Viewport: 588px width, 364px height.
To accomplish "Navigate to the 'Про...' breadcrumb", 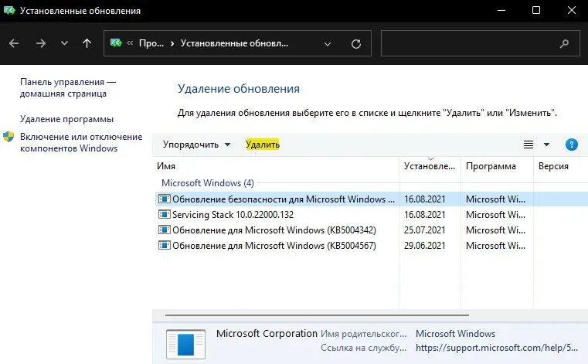I will tap(151, 43).
